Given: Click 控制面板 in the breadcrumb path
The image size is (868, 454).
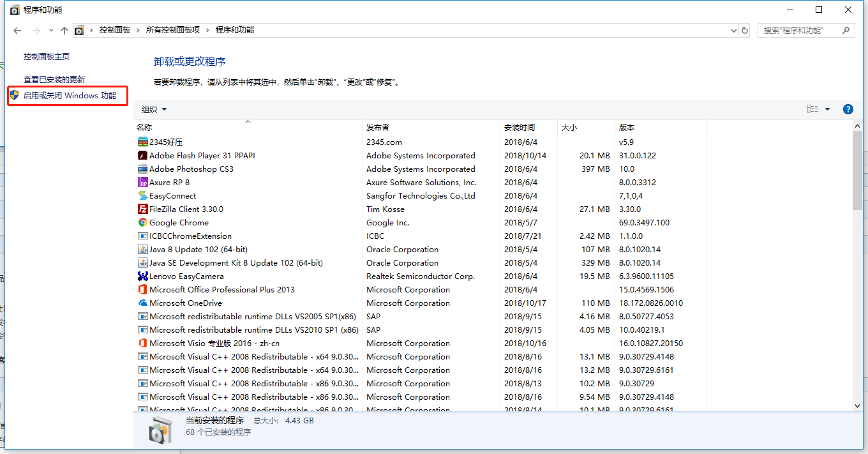Looking at the screenshot, I should click(115, 30).
